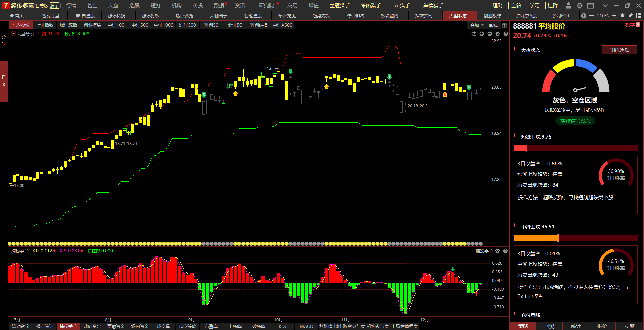Open the user account icon

pyautogui.click(x=568, y=6)
